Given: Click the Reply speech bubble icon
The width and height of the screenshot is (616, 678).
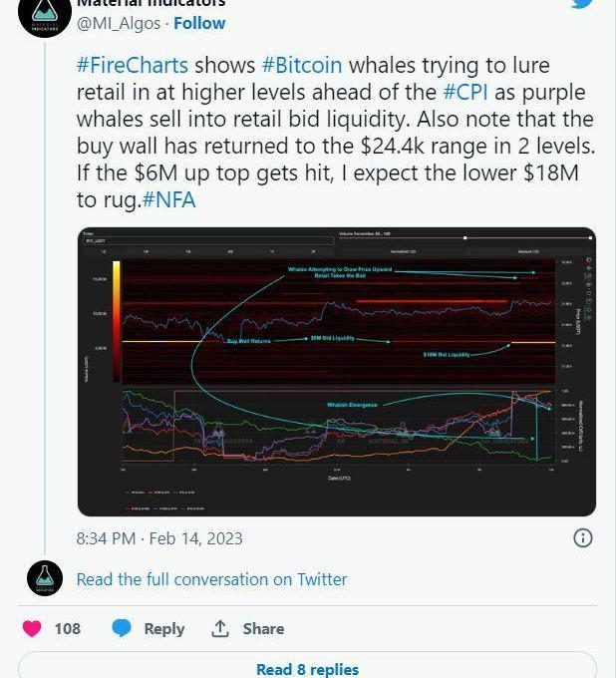Looking at the screenshot, I should pyautogui.click(x=122, y=628).
